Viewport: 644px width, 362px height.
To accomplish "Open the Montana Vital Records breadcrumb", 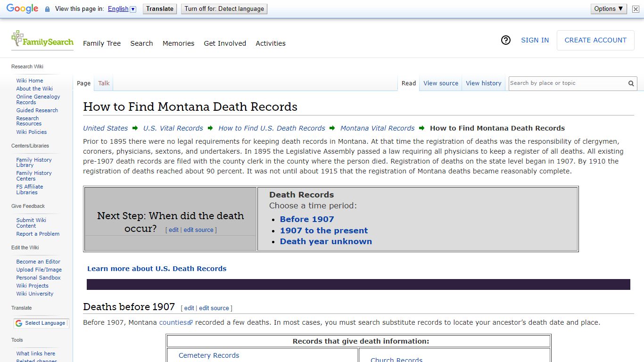I will pyautogui.click(x=377, y=128).
